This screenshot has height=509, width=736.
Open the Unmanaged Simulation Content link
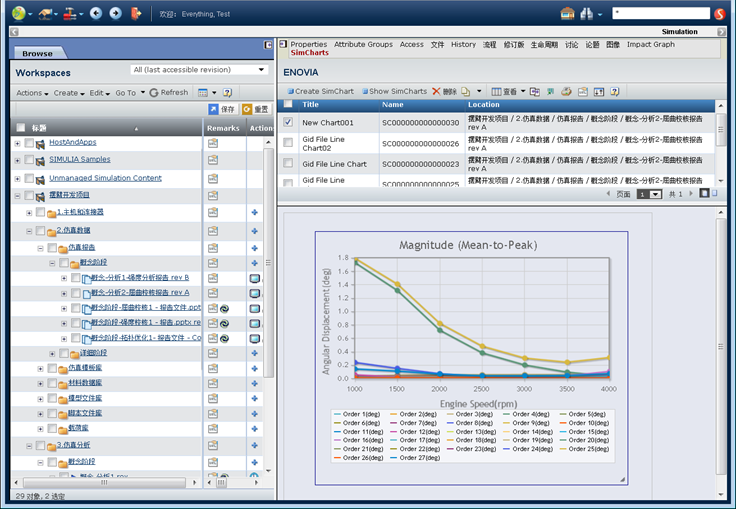(x=105, y=178)
